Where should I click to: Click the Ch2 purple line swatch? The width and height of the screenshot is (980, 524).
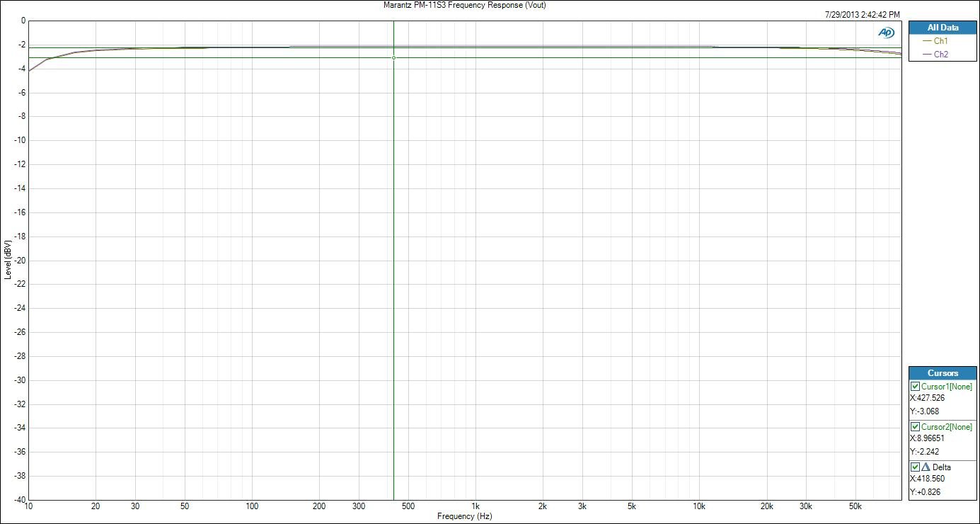[x=928, y=54]
